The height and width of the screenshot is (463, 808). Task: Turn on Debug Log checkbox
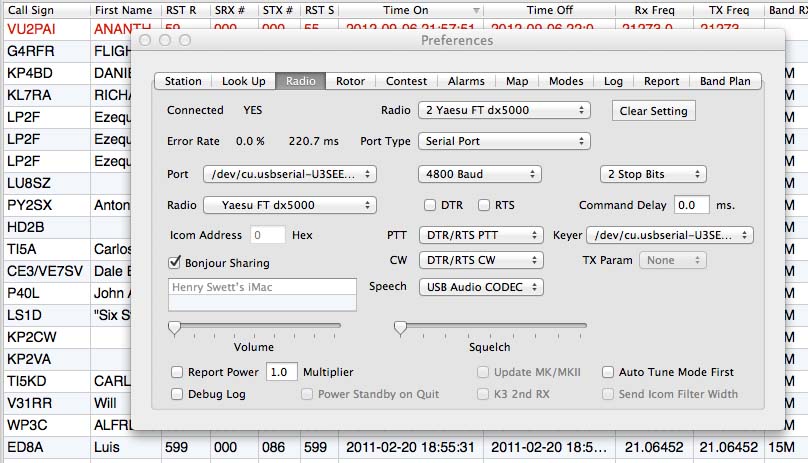(177, 394)
